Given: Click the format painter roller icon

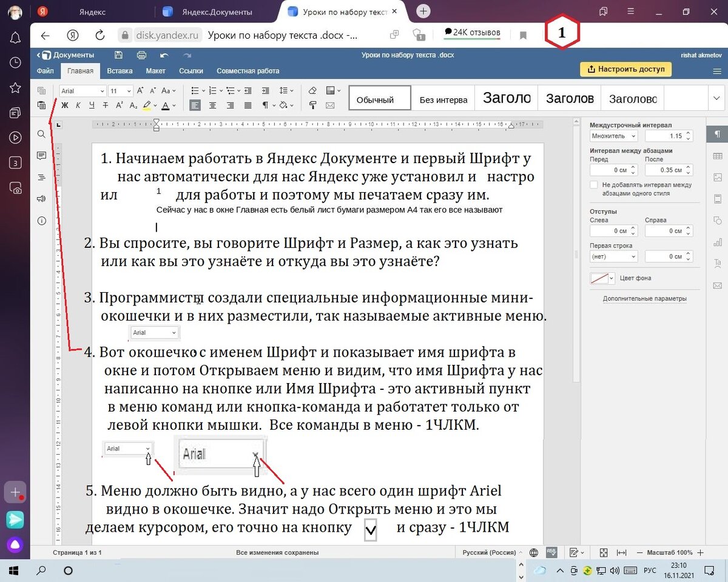Looking at the screenshot, I should pyautogui.click(x=313, y=105).
